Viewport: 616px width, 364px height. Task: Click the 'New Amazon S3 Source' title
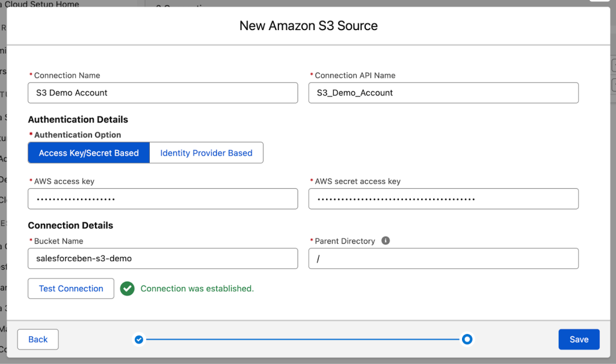tap(309, 25)
